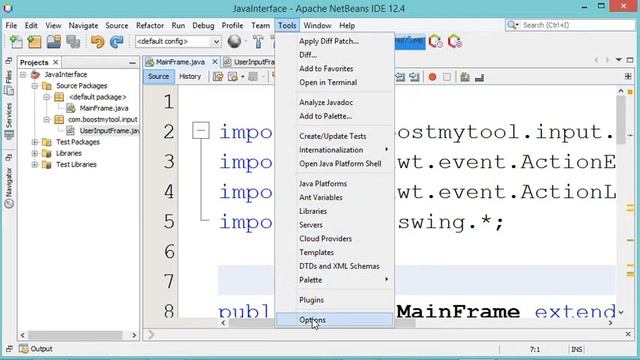Select UserInputFrame.java in project tree
The height and width of the screenshot is (360, 640).
point(109,131)
